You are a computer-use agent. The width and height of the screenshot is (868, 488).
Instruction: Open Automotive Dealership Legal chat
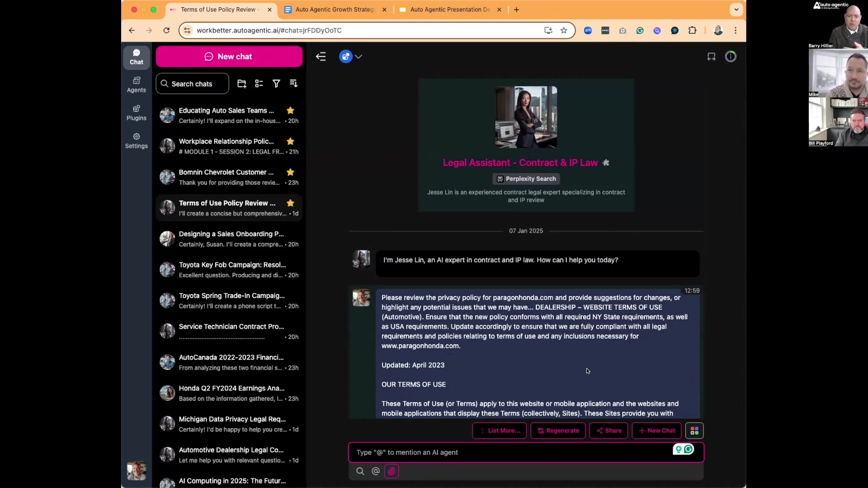click(229, 455)
